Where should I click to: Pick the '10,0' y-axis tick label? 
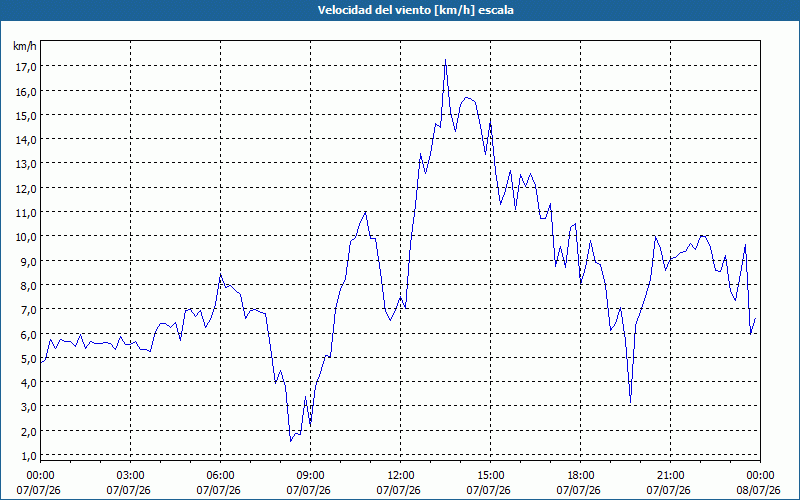coord(26,237)
